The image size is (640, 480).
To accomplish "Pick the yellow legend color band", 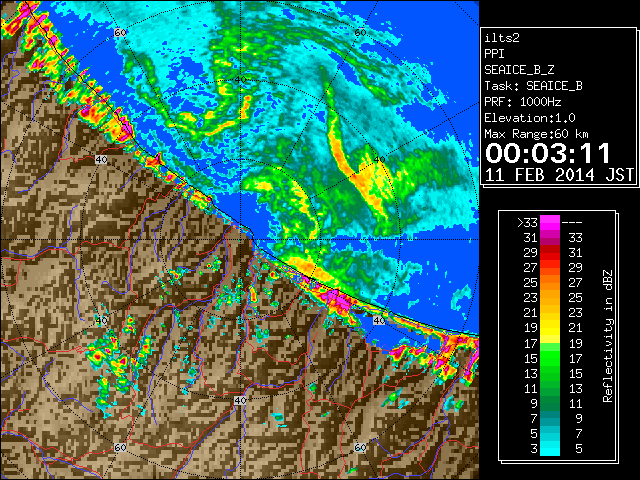I will [550, 327].
